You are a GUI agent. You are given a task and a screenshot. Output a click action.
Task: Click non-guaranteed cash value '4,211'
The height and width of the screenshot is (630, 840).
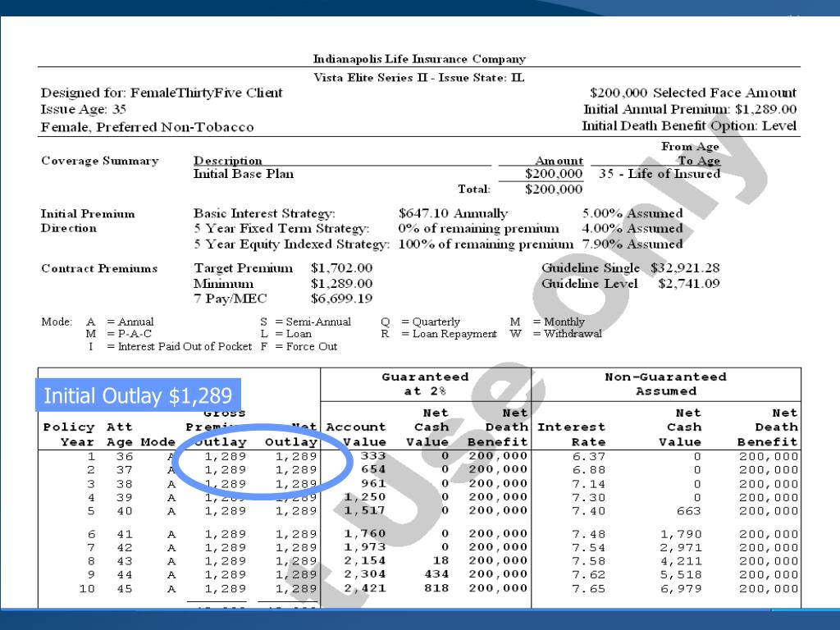[x=680, y=561]
